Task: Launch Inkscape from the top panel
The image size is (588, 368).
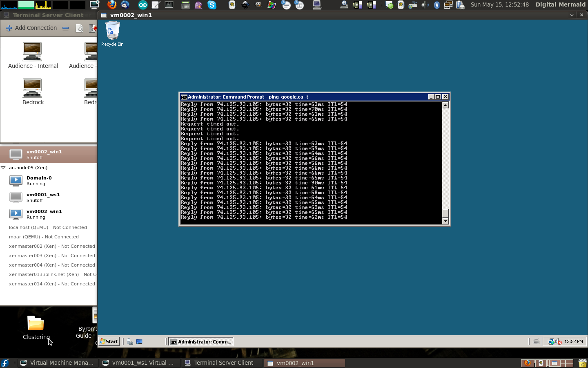Action: coord(245,5)
